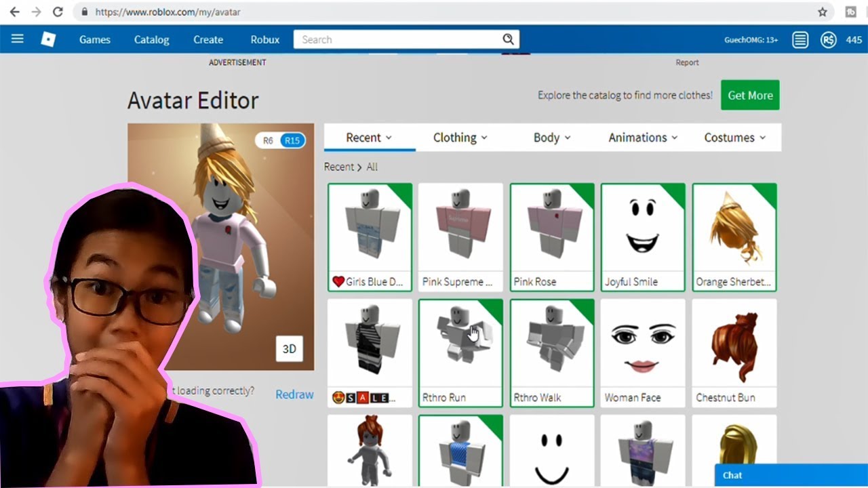This screenshot has width=868, height=488.
Task: Select the Pink Supreme item thumbnail
Action: click(x=460, y=228)
